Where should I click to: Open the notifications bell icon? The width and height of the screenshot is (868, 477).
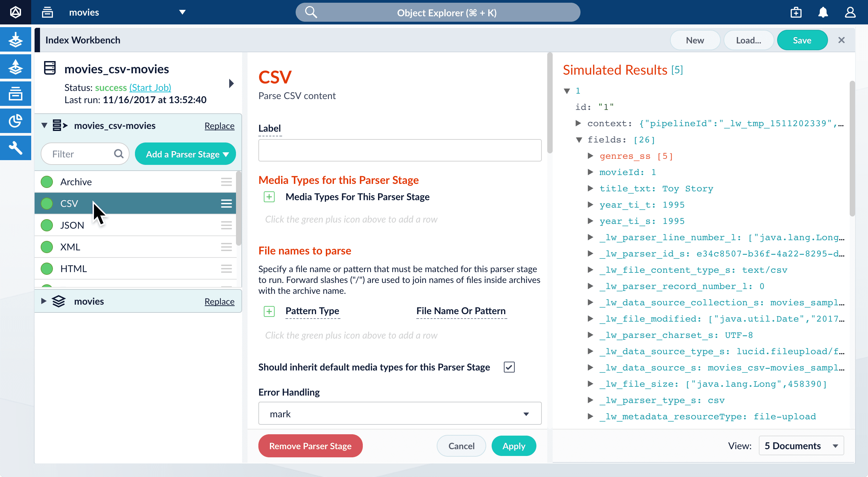(x=823, y=13)
